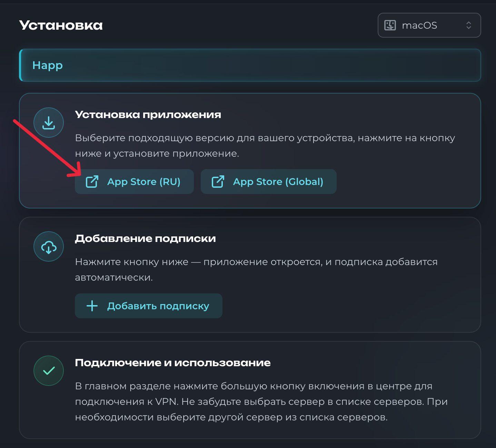
Task: Click the Подключение и использование section card
Action: coord(251,390)
